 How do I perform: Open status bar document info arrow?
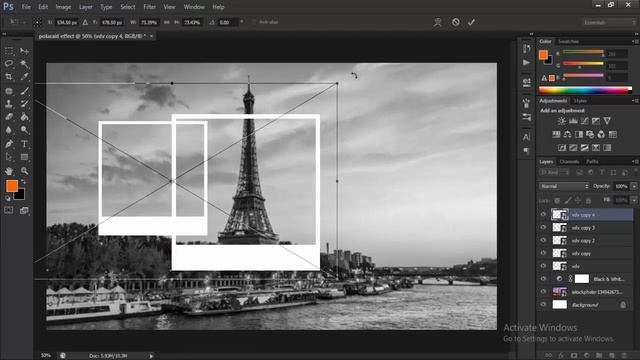pyautogui.click(x=151, y=356)
